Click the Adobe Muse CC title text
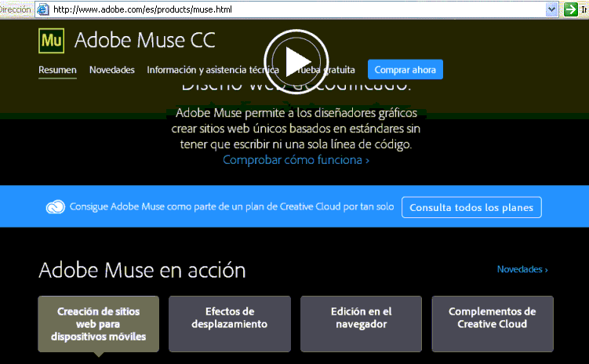 tap(145, 40)
